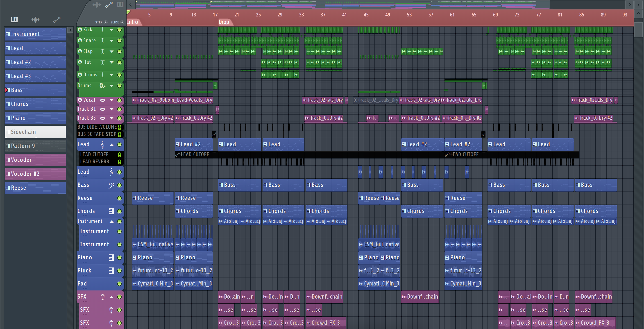Image resolution: width=644 pixels, height=329 pixels.
Task: Click the first Lead #2 clip in playlist
Action: coord(194,144)
